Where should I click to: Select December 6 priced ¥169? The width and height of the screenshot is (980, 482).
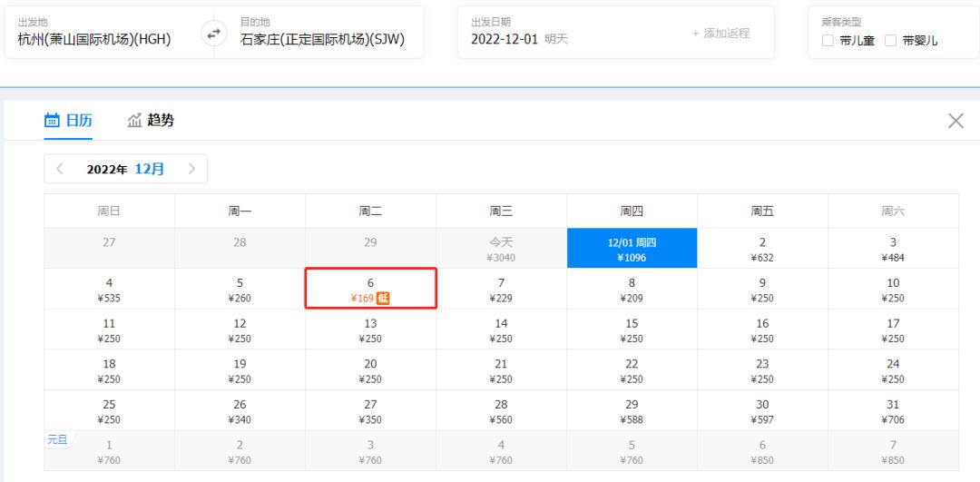click(x=370, y=288)
